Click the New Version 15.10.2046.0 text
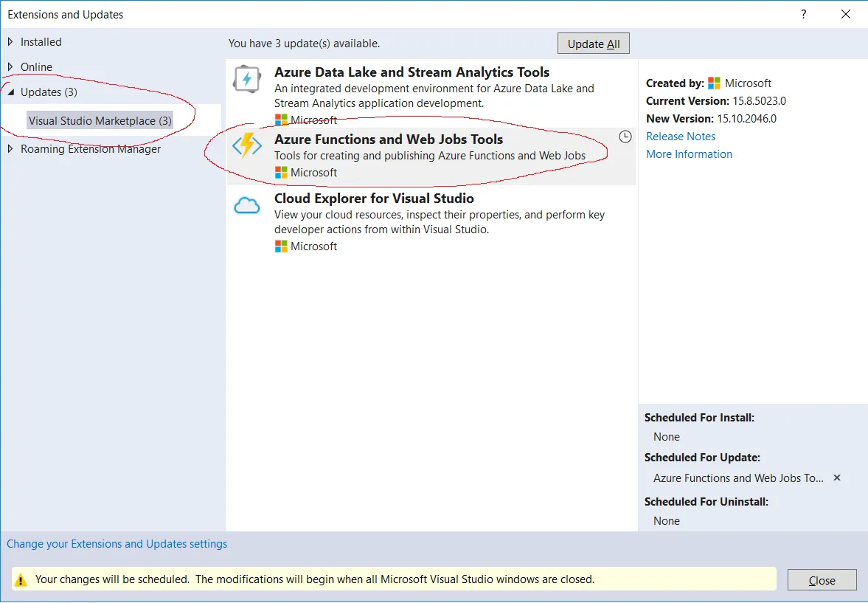868x603 pixels. tap(712, 119)
